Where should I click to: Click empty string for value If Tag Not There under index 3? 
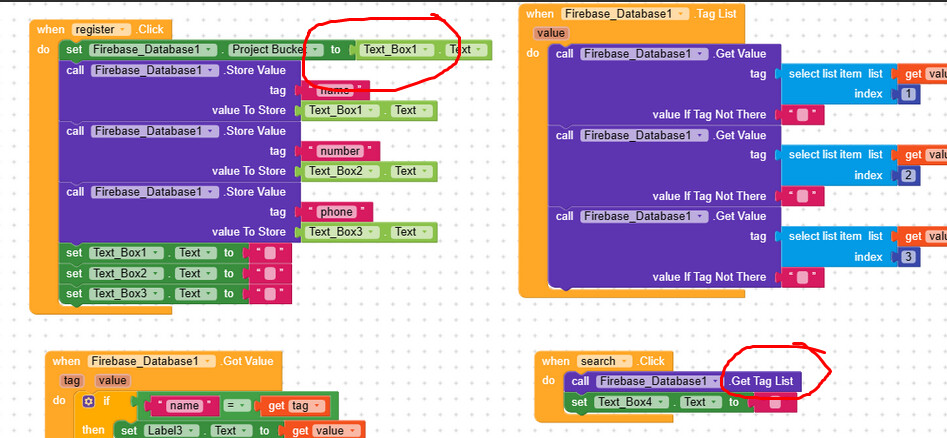[x=803, y=277]
